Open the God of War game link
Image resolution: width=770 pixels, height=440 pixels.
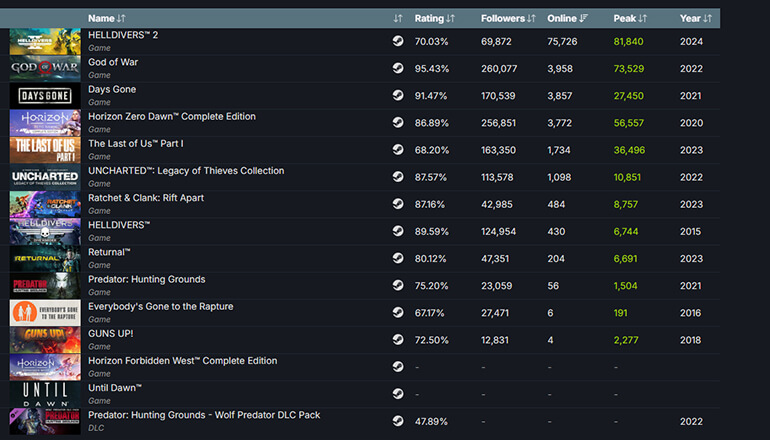(113, 62)
